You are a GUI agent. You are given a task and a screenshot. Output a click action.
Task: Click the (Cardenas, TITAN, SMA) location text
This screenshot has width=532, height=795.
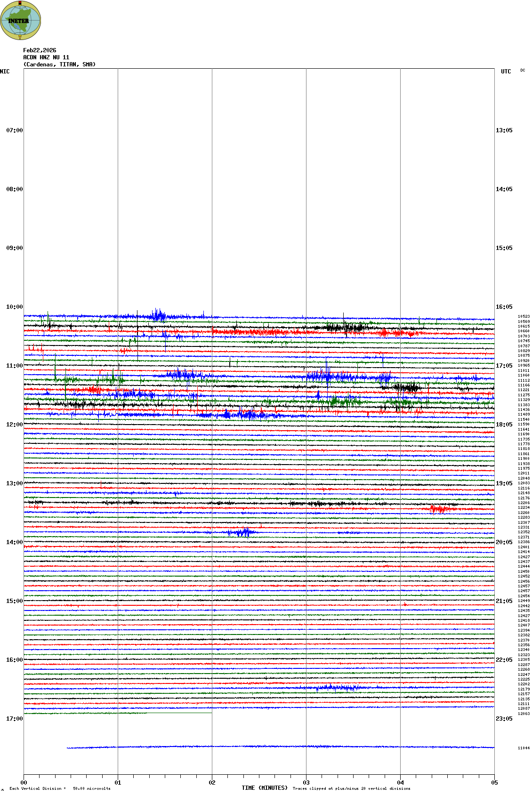(x=59, y=64)
